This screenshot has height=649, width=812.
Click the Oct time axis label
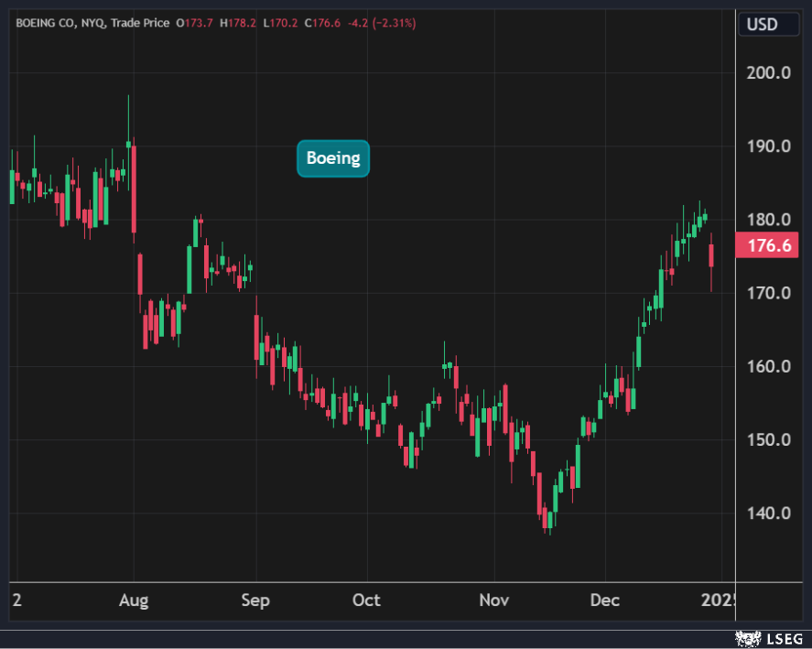[x=366, y=600]
